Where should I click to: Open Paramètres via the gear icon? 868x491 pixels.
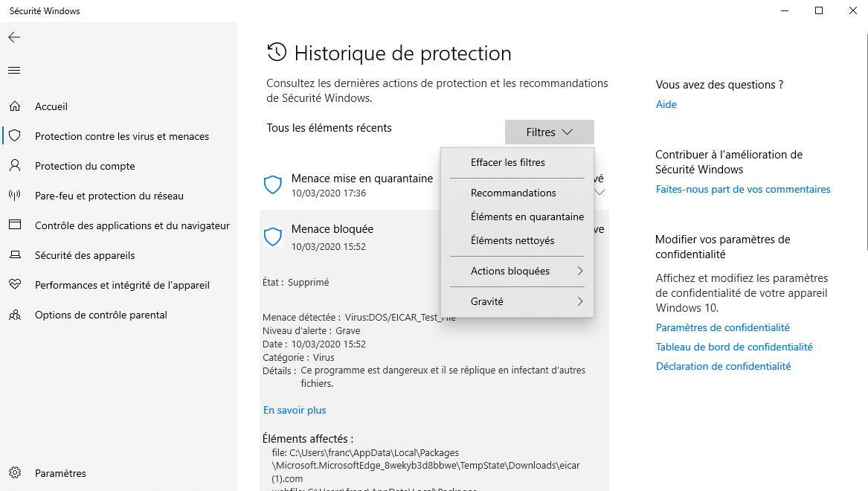coord(60,473)
